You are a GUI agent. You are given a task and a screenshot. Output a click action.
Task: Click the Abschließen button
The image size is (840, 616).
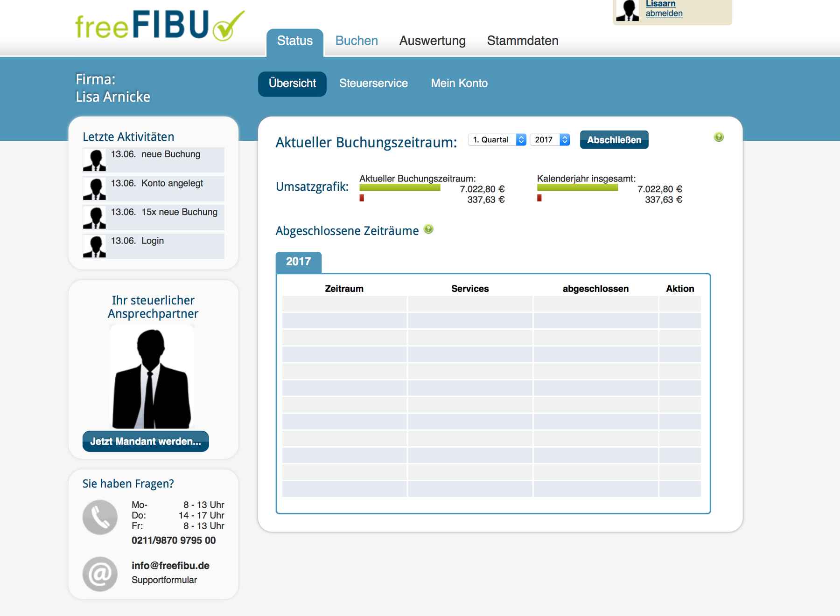click(x=614, y=140)
